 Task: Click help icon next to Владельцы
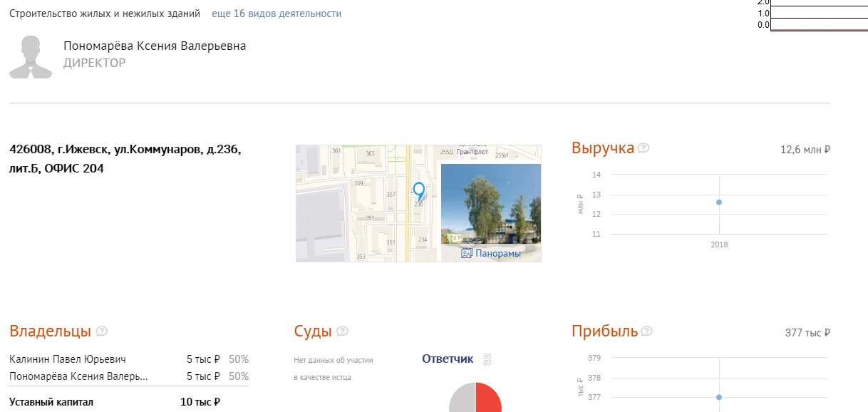click(101, 331)
